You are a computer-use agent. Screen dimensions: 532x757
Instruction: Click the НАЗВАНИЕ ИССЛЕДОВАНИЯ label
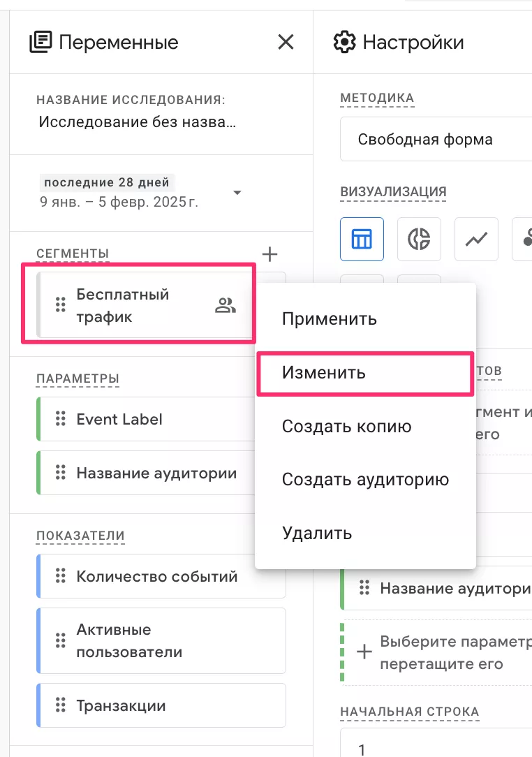coord(131,100)
